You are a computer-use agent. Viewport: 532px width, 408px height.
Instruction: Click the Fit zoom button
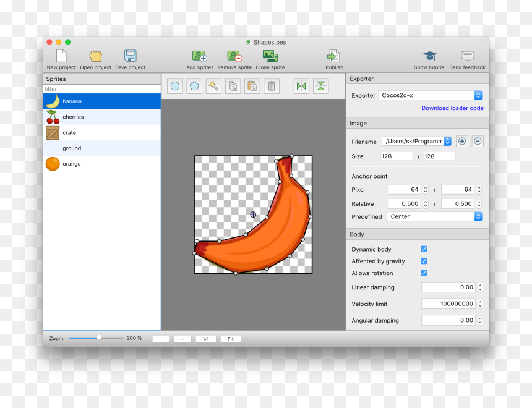[x=230, y=339]
